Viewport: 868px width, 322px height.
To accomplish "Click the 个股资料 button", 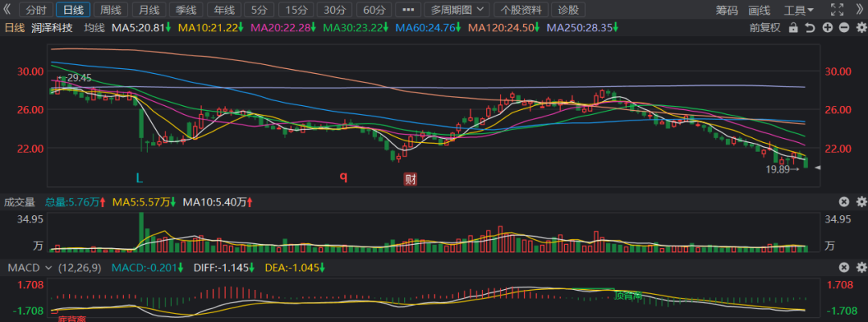I will click(x=522, y=10).
